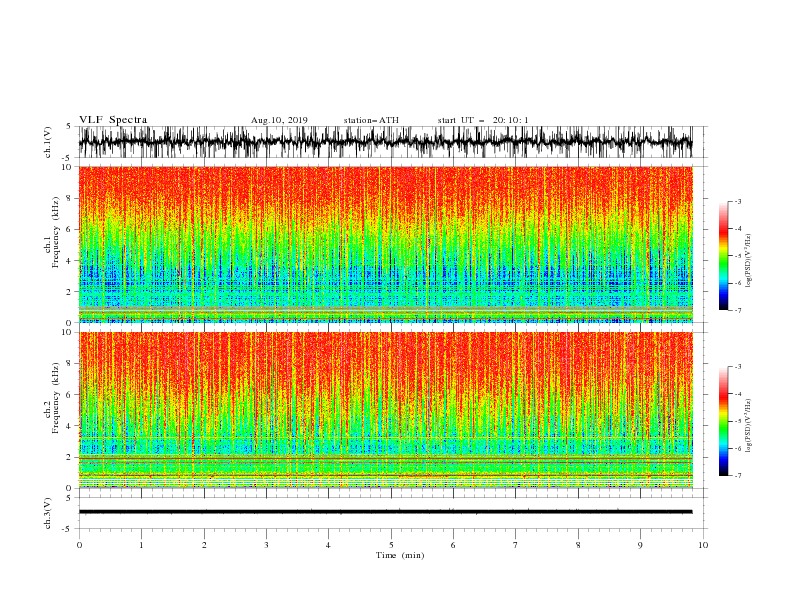792x612 pixels.
Task: Click the final time tick label '10'
Action: click(x=703, y=545)
